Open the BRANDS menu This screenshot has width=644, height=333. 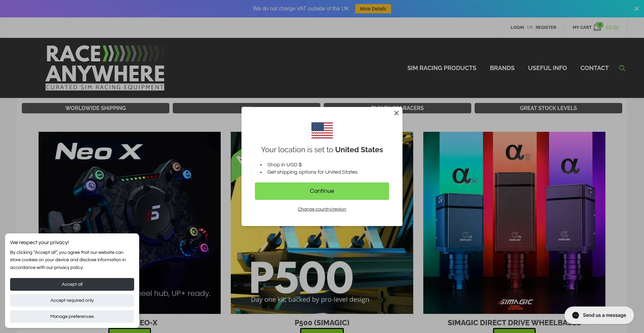pos(502,68)
